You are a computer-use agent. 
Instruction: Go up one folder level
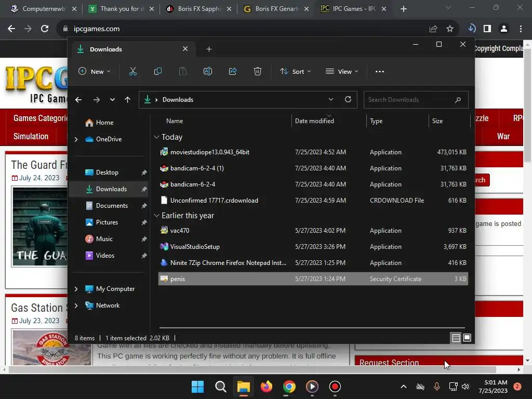[x=128, y=100]
